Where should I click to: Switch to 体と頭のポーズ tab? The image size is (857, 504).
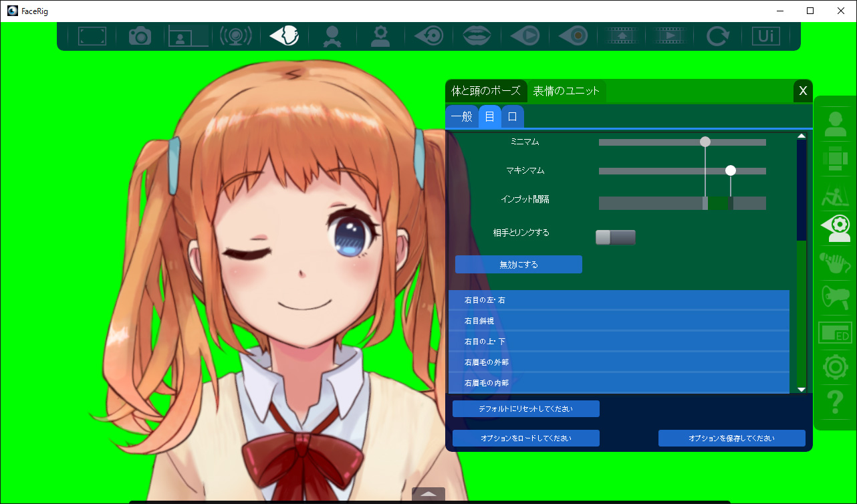pyautogui.click(x=486, y=91)
